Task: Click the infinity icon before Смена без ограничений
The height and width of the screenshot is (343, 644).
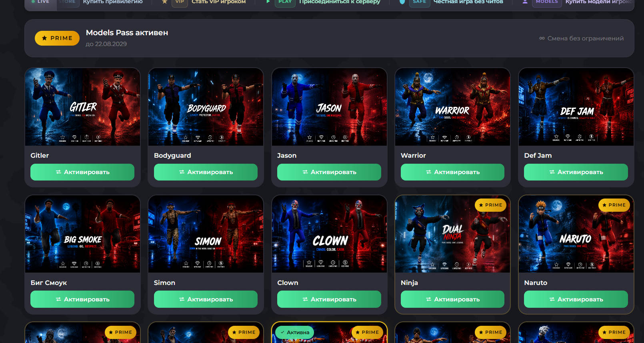Action: click(x=542, y=38)
